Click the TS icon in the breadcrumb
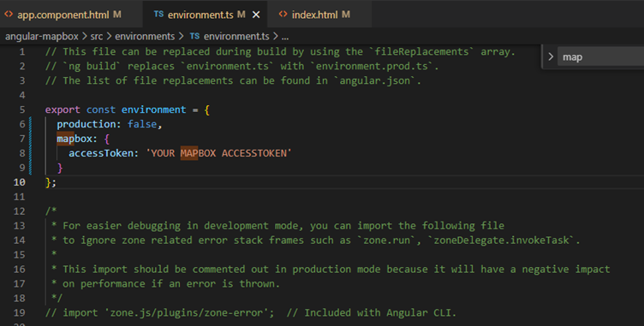Screen dimensions: 644x326 [x=194, y=36]
